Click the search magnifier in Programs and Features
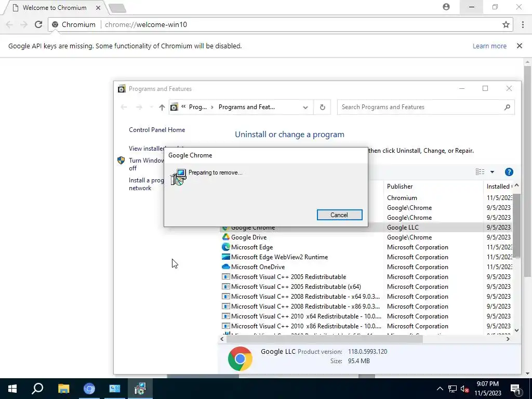 [507, 107]
